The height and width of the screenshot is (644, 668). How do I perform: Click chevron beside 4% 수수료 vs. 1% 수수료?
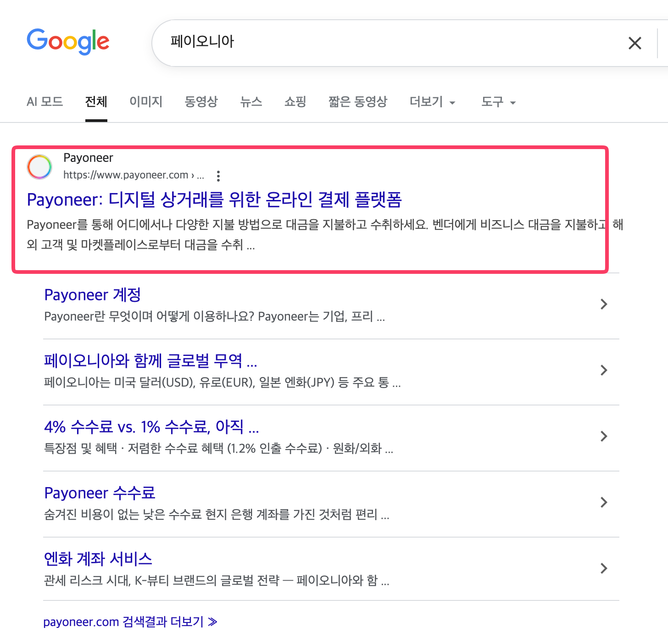click(604, 436)
